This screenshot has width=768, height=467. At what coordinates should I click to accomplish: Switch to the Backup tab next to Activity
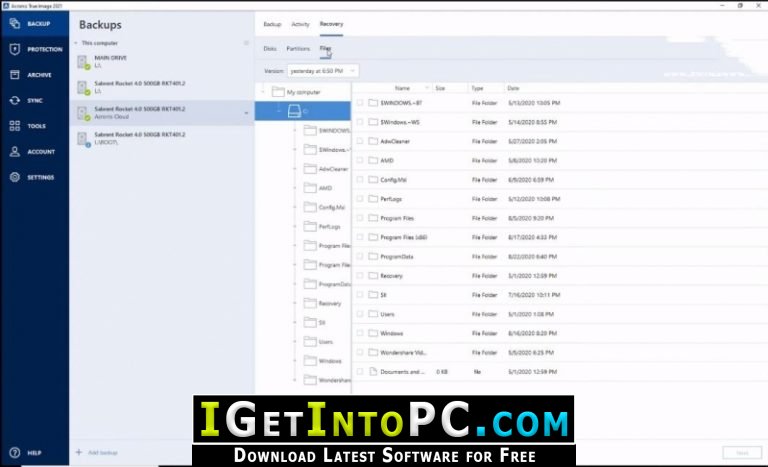coord(272,24)
